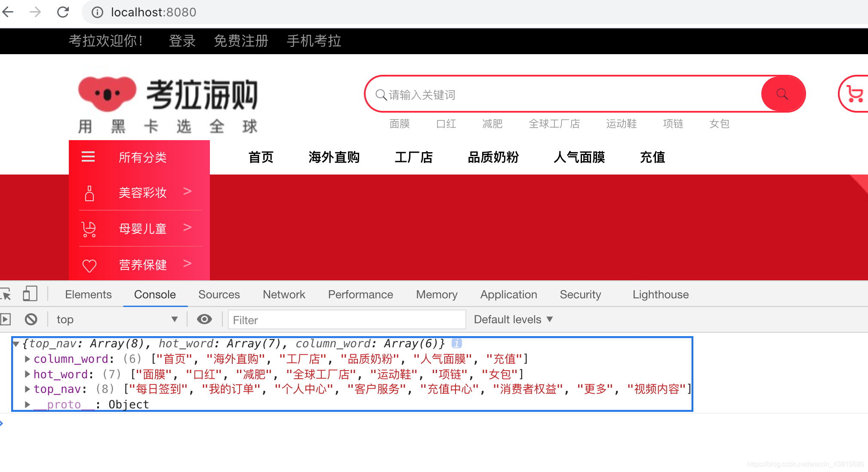868x472 pixels.
Task: Expand the 美容彩妆 category arrow
Action: [x=187, y=191]
